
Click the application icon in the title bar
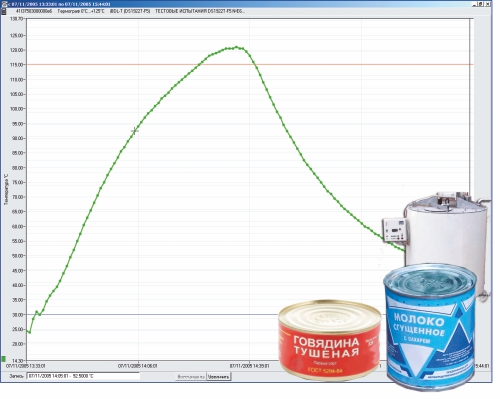4,4
